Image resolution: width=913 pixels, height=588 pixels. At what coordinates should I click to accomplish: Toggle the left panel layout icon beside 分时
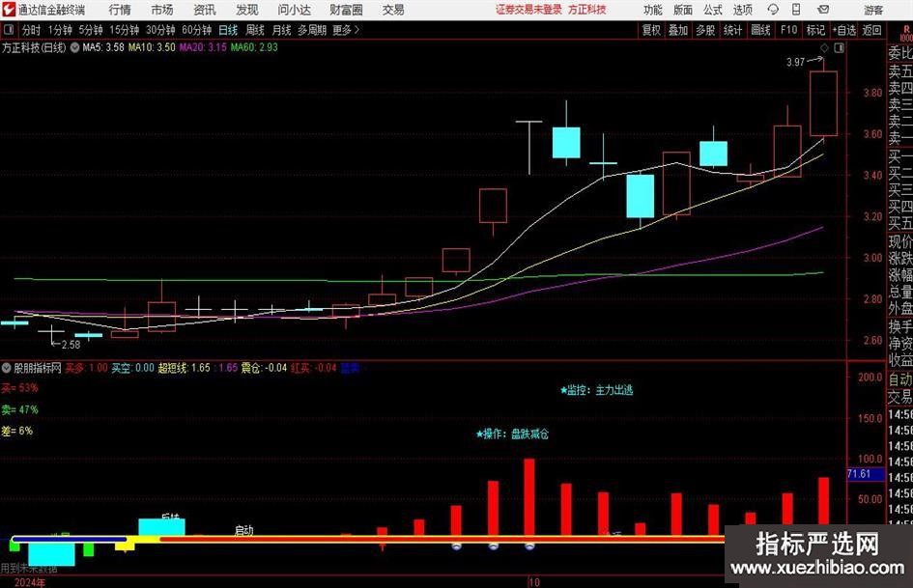point(9,30)
